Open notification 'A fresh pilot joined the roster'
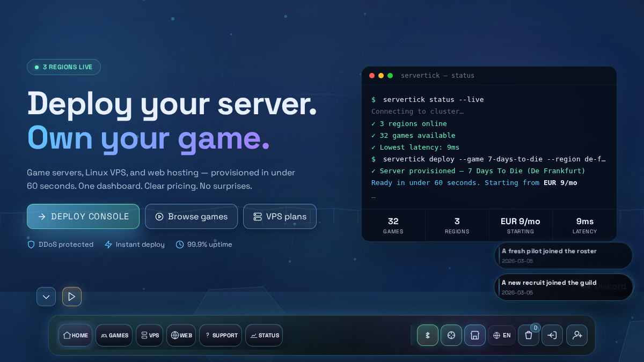The image size is (644, 362). (x=563, y=255)
